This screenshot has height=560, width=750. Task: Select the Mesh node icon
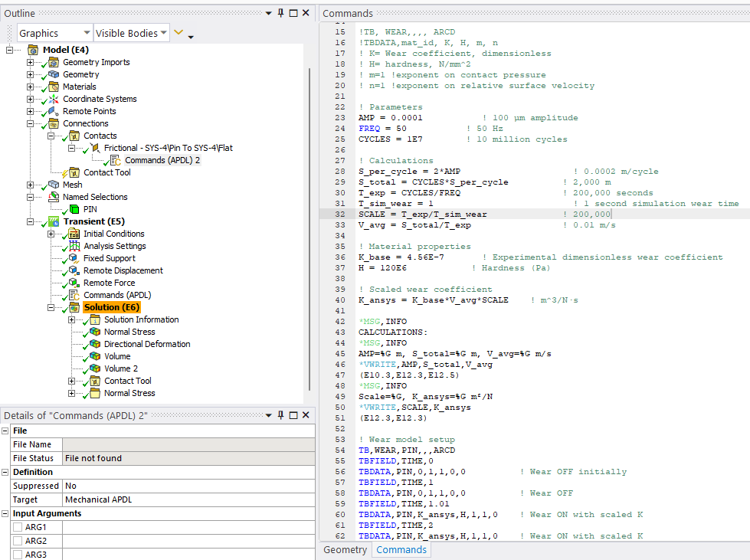click(x=54, y=185)
